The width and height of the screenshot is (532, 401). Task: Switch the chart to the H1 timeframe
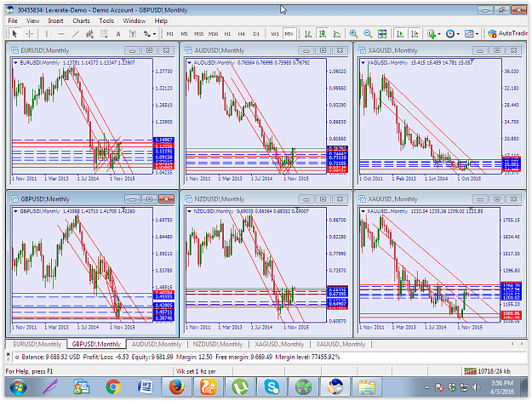[227, 33]
